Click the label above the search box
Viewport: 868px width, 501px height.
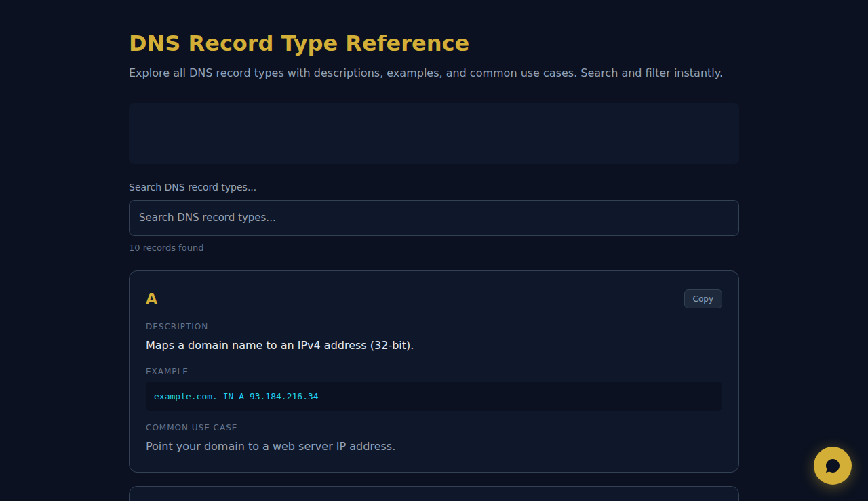point(193,187)
